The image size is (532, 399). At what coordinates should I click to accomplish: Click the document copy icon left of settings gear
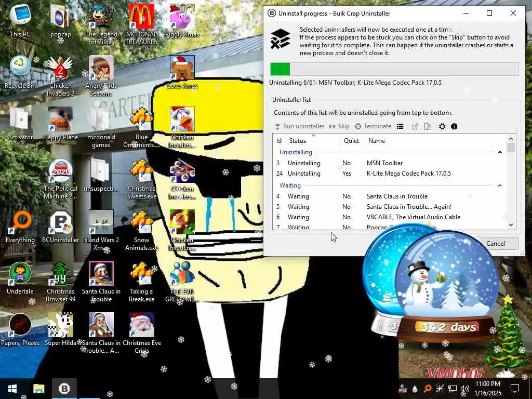[427, 127]
